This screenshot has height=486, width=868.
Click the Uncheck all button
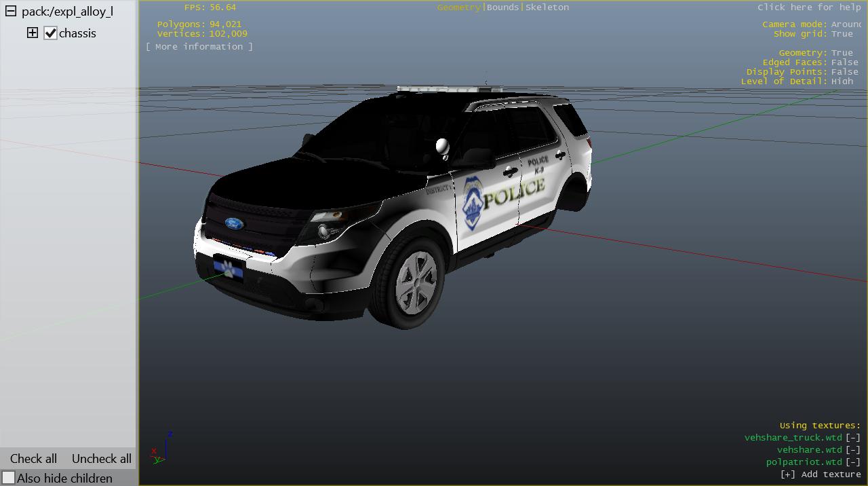coord(102,459)
